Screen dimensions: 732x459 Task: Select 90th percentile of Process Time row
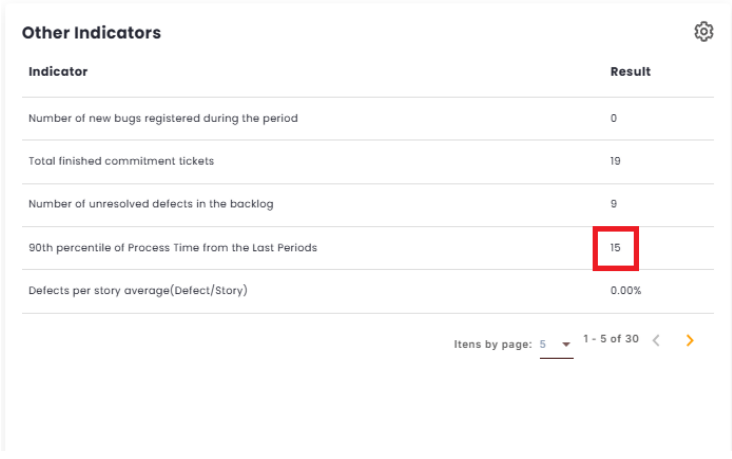pos(173,247)
